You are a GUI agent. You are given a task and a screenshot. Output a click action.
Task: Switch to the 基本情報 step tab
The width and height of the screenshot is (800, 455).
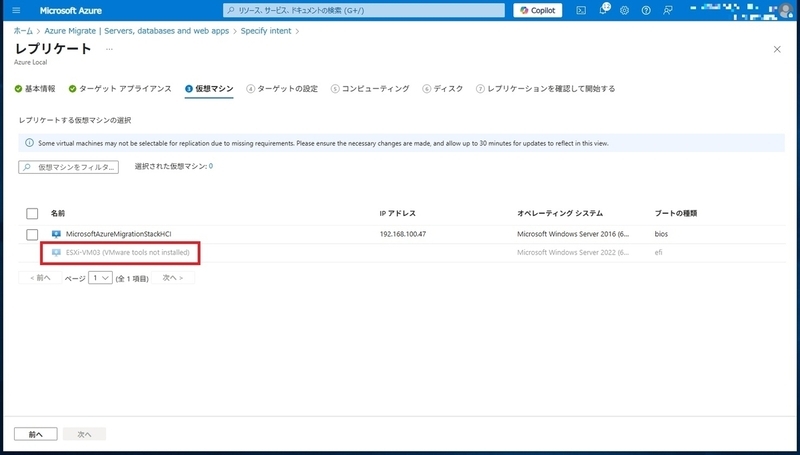(x=35, y=89)
